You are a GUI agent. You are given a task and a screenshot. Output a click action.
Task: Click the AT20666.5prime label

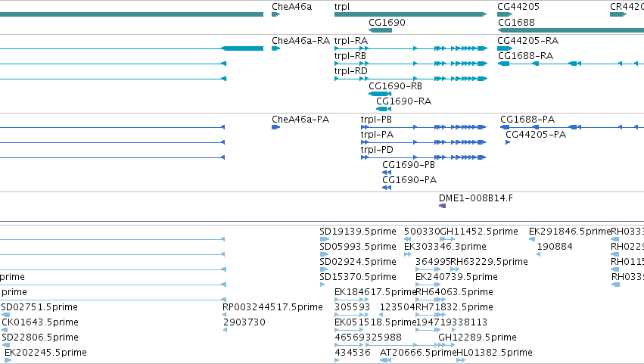[418, 353]
